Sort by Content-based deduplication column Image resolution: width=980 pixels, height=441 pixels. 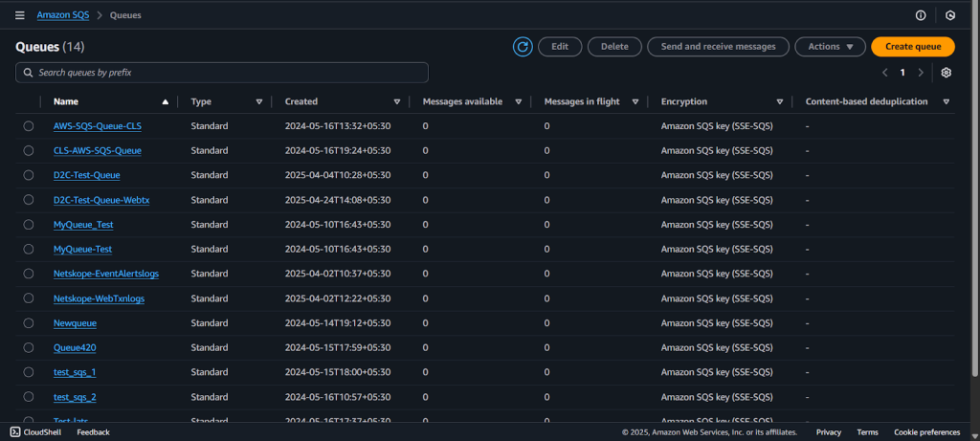coord(947,101)
